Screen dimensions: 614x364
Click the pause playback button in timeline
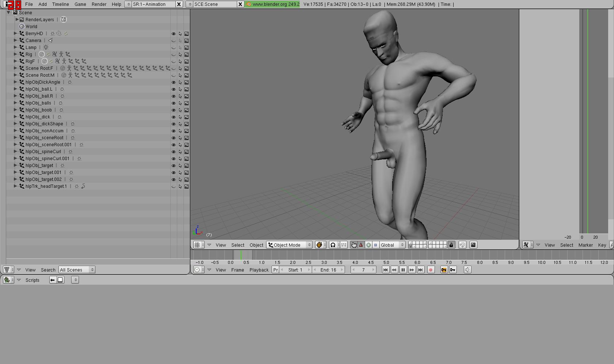(x=403, y=270)
